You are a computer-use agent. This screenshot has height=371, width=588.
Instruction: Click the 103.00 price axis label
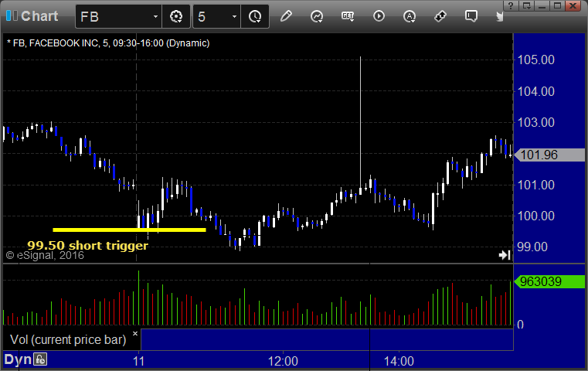[x=536, y=122]
